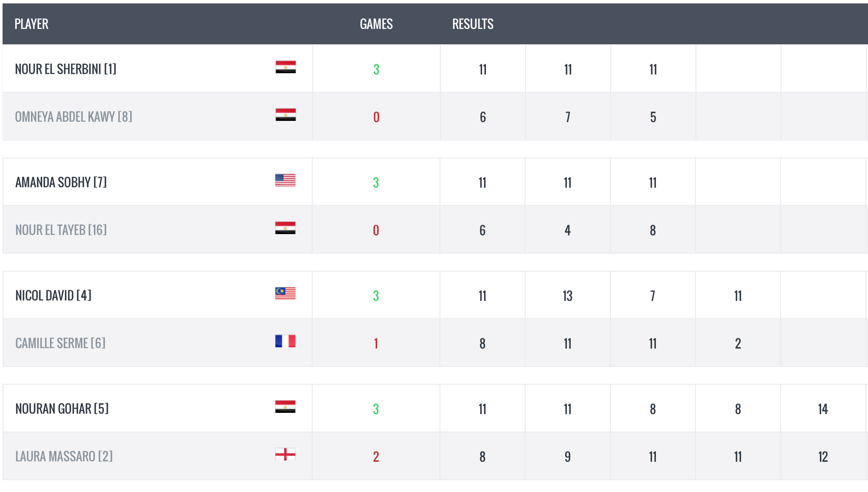This screenshot has width=868, height=492.
Task: Select Amanda Sobhy [7] player name
Action: click(61, 182)
